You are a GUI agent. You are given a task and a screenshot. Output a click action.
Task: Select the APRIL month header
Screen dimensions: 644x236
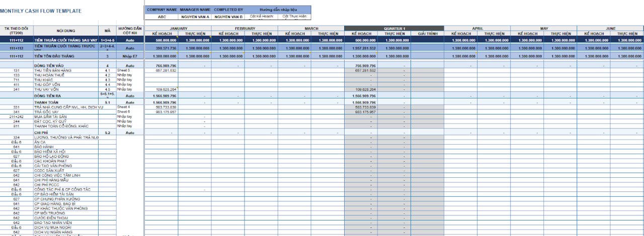pos(477,29)
